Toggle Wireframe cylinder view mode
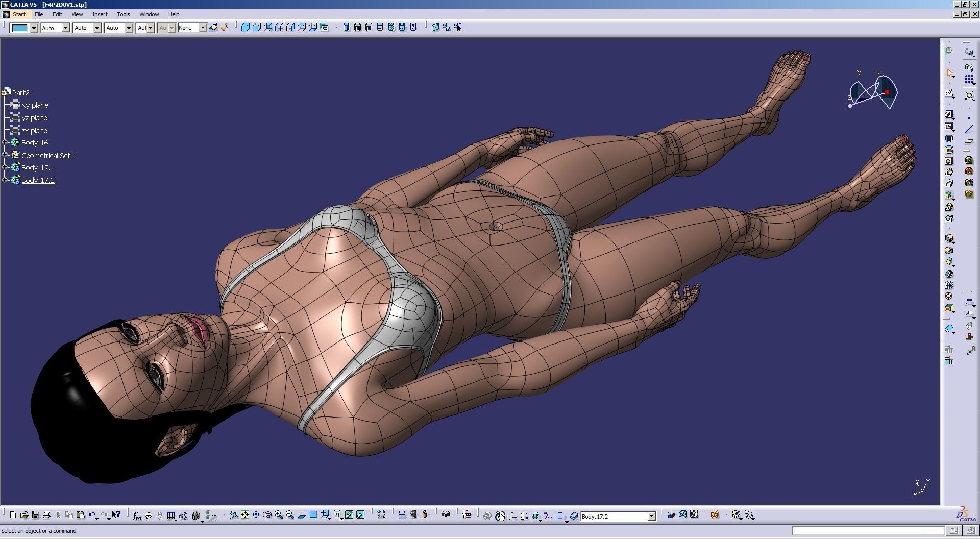The width and height of the screenshot is (980, 539). (x=402, y=28)
